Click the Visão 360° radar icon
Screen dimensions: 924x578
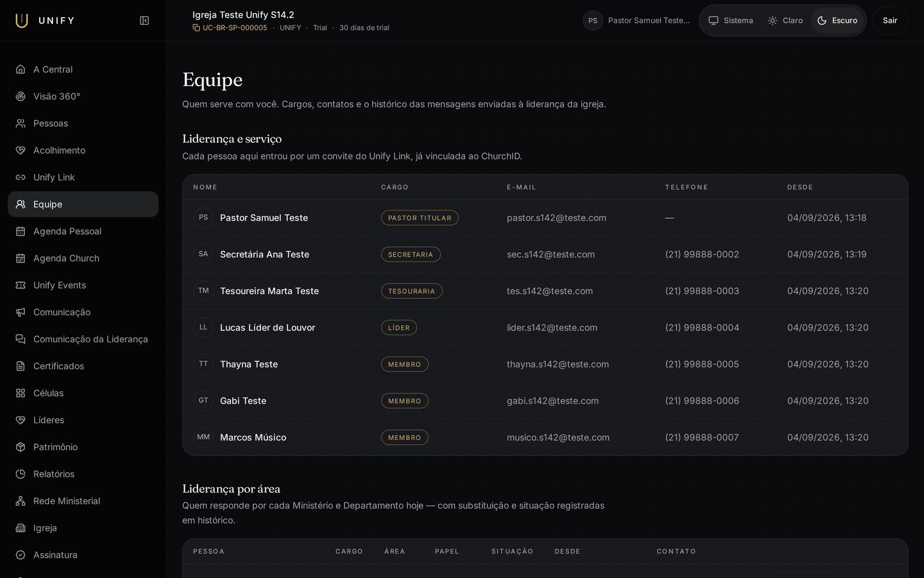(21, 97)
